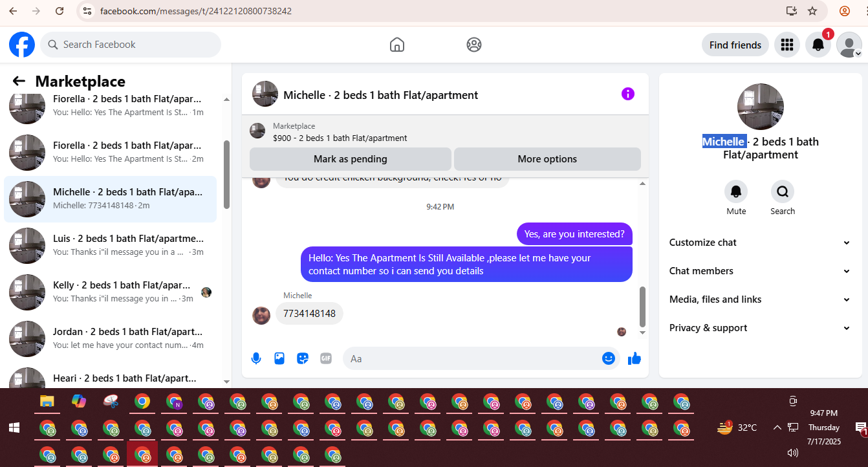This screenshot has height=467, width=868.
Task: Expand the Privacy & support section
Action: (760, 328)
